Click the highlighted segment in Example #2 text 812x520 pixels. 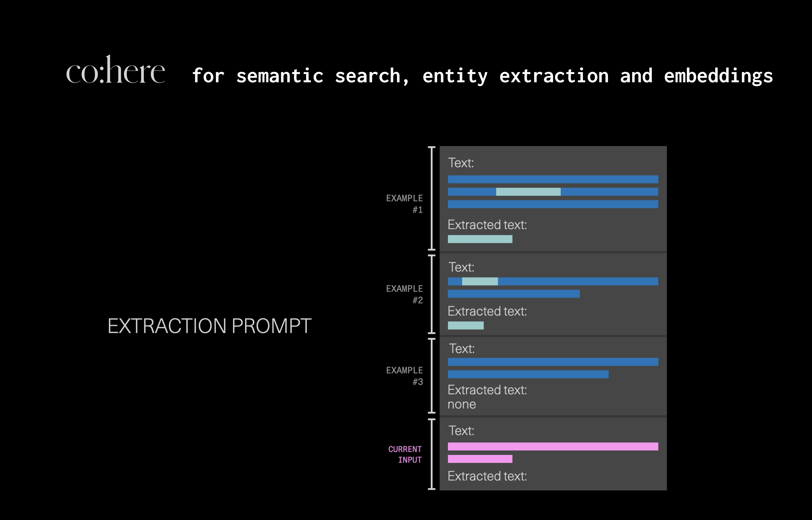(480, 281)
